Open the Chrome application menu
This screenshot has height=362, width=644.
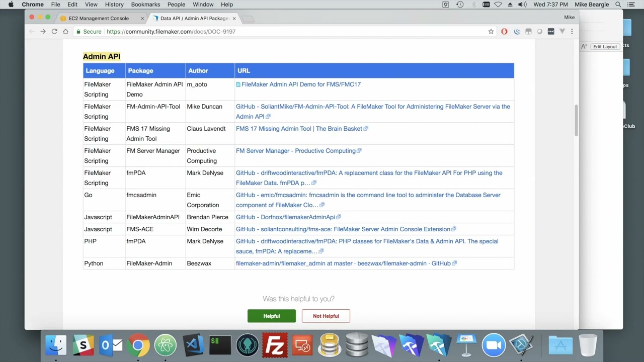(x=33, y=5)
